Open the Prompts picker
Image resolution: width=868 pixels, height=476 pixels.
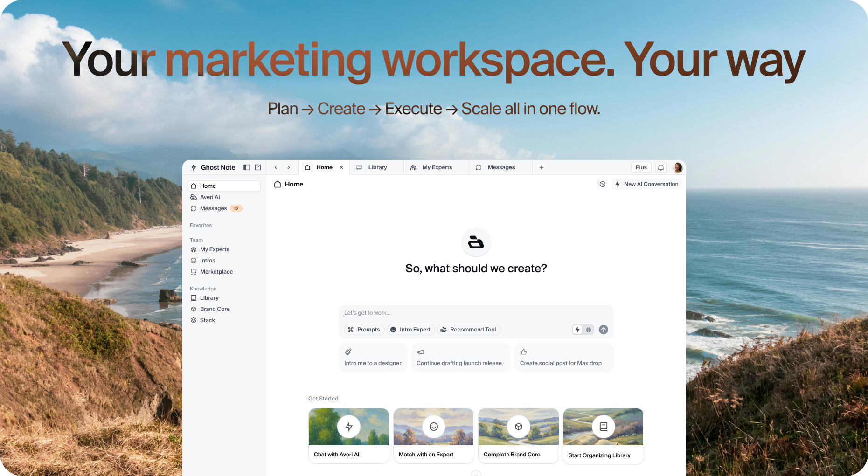(x=364, y=330)
